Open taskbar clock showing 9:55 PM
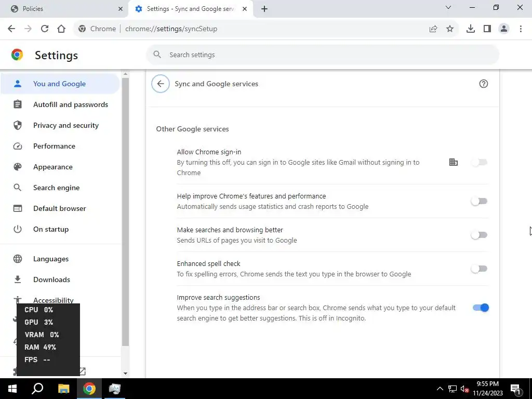 487,389
